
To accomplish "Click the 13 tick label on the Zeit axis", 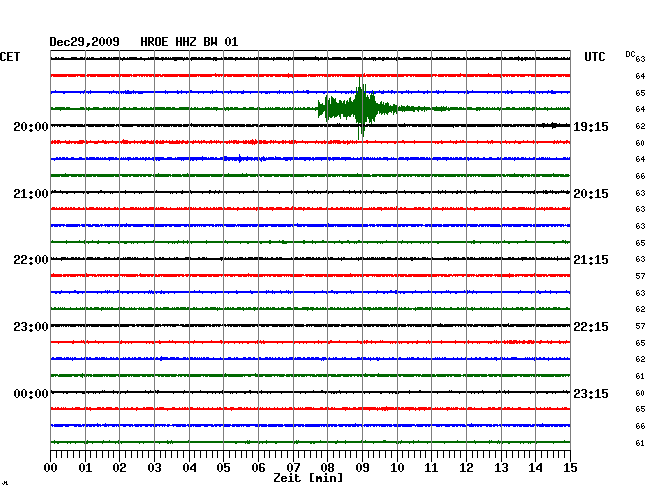I will pyautogui.click(x=501, y=467).
